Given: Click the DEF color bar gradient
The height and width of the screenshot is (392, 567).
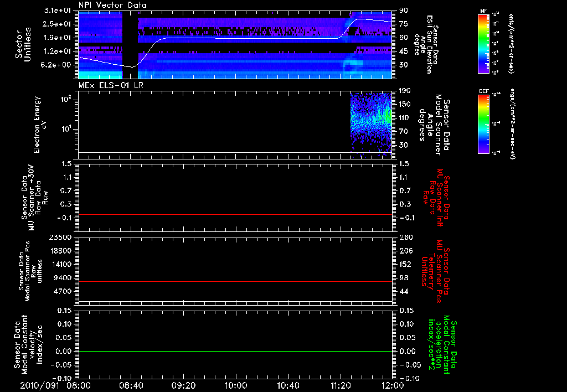Looking at the screenshot, I should click(x=484, y=123).
